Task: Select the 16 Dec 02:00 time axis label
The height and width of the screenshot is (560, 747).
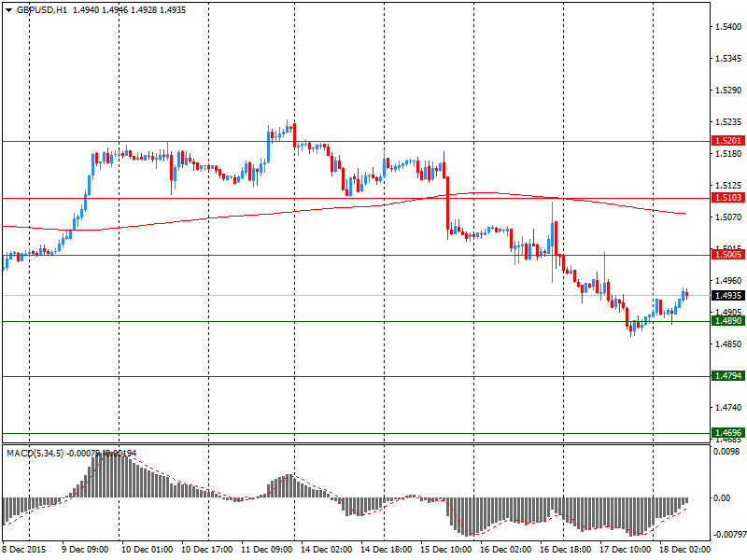Action: [506, 550]
